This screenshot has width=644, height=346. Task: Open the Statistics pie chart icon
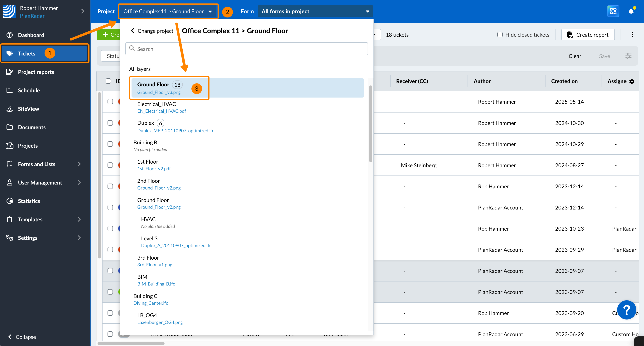point(9,201)
